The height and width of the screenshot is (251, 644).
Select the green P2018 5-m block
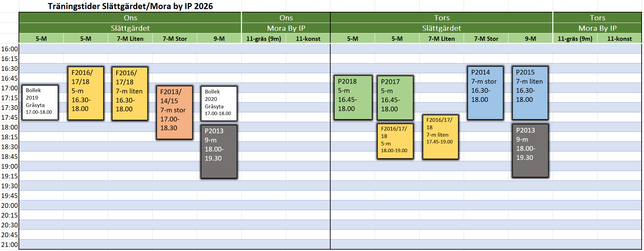(353, 97)
